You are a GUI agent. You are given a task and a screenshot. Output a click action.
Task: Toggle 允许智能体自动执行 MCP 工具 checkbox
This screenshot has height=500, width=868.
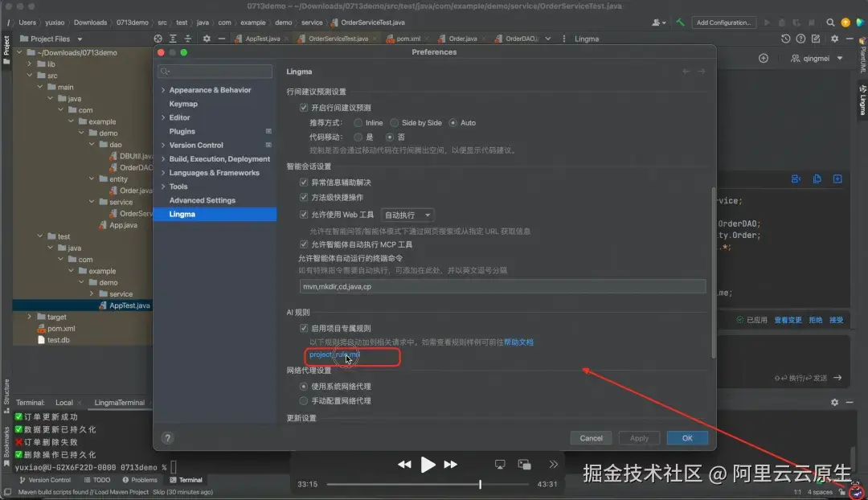[303, 244]
